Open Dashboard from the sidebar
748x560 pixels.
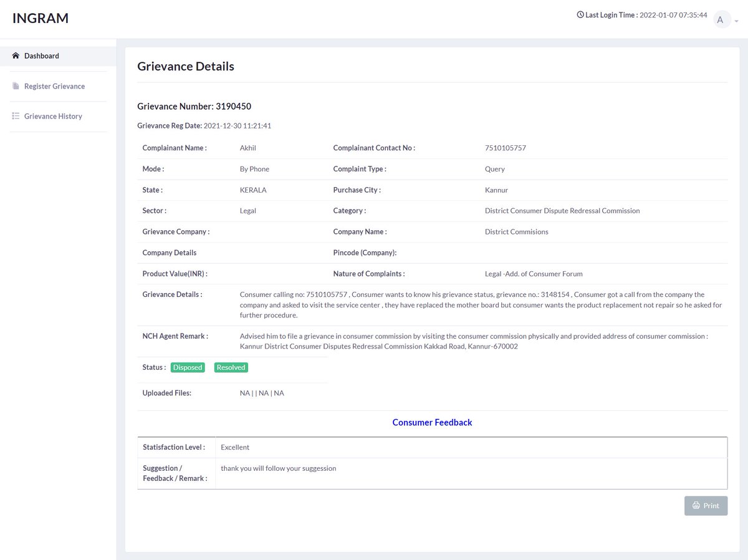click(58, 56)
